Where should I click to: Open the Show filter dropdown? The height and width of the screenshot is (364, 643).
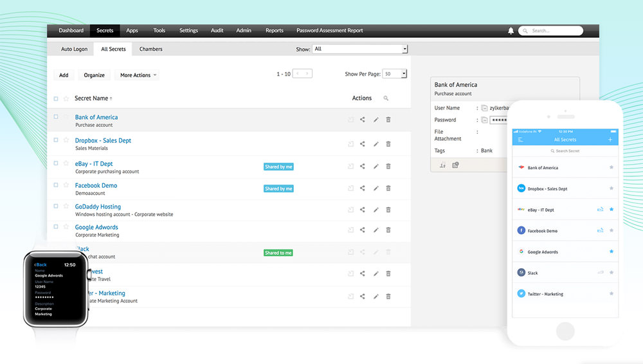pos(360,49)
